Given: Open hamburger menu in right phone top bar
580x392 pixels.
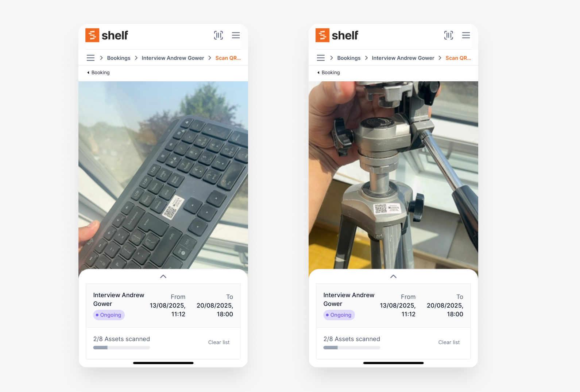Looking at the screenshot, I should click(466, 35).
